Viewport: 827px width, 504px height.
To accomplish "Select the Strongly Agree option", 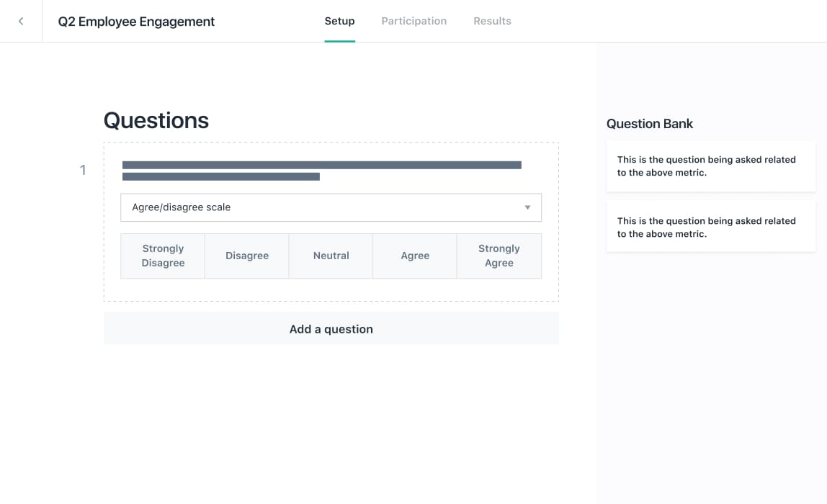I will point(499,256).
